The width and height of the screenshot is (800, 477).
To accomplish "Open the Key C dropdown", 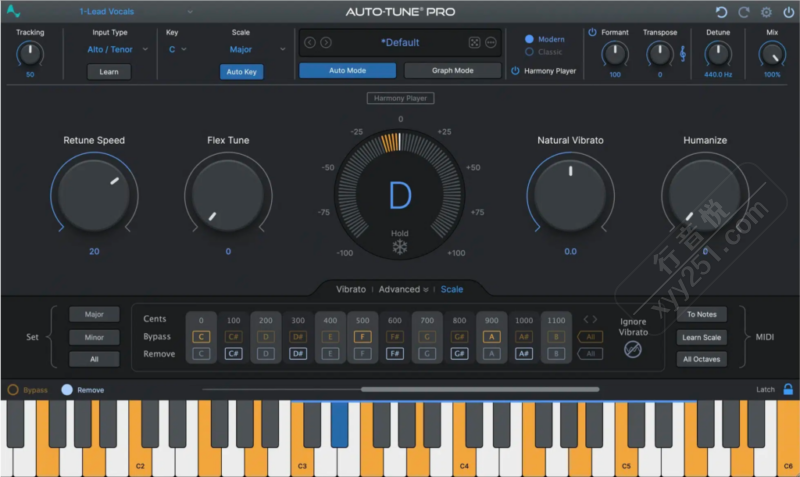I will (x=178, y=49).
